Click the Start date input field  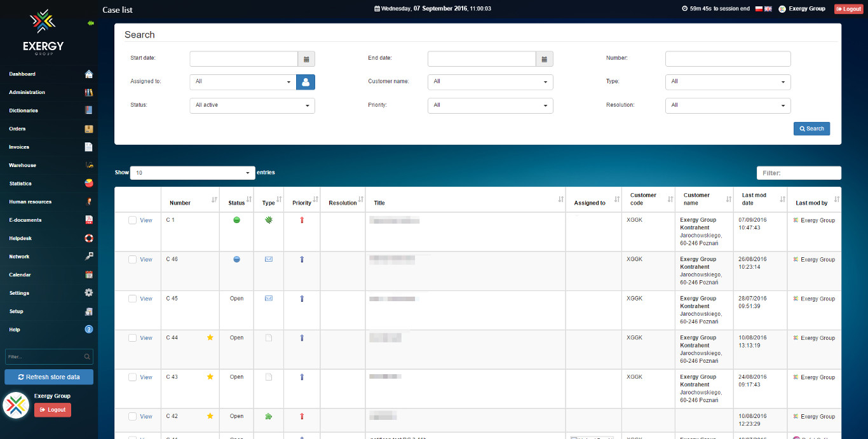pos(244,59)
